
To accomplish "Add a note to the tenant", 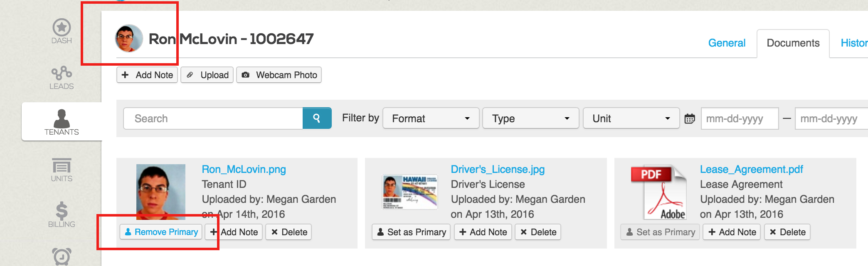I will (147, 75).
